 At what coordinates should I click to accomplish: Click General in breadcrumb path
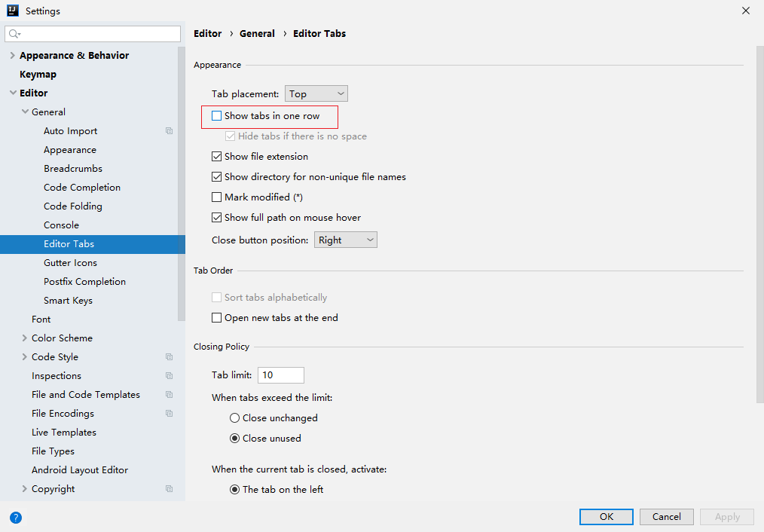[257, 34]
